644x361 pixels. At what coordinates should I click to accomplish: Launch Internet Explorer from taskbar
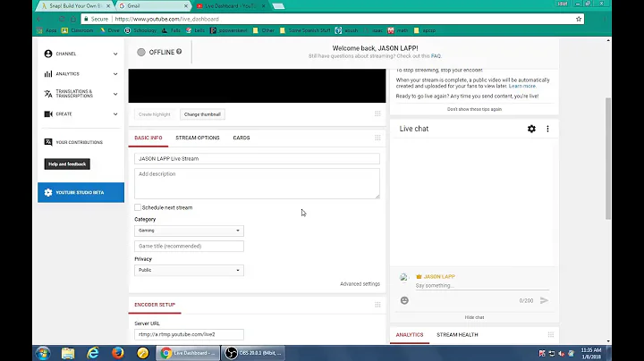(93, 353)
